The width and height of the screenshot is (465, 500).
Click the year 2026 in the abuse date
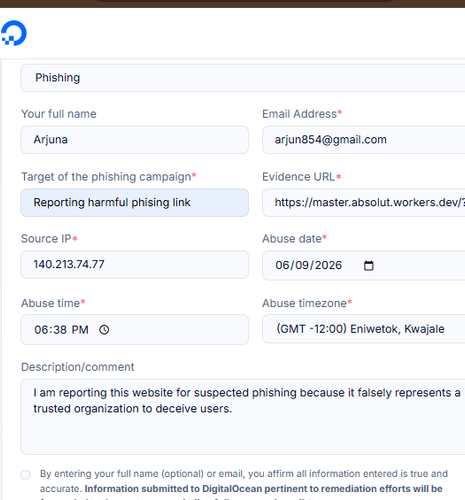click(x=328, y=265)
